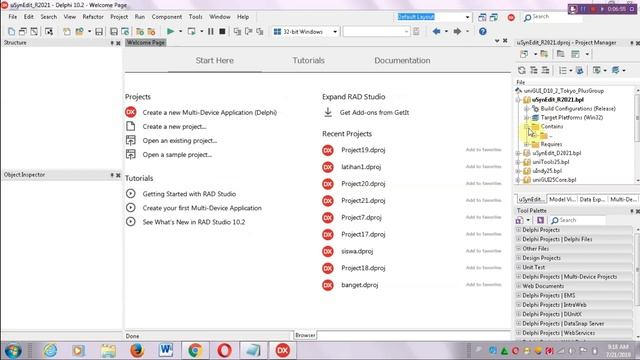640x360 pixels.
Task: Click See What's New in RAD Studio 10.2
Action: pyautogui.click(x=193, y=222)
